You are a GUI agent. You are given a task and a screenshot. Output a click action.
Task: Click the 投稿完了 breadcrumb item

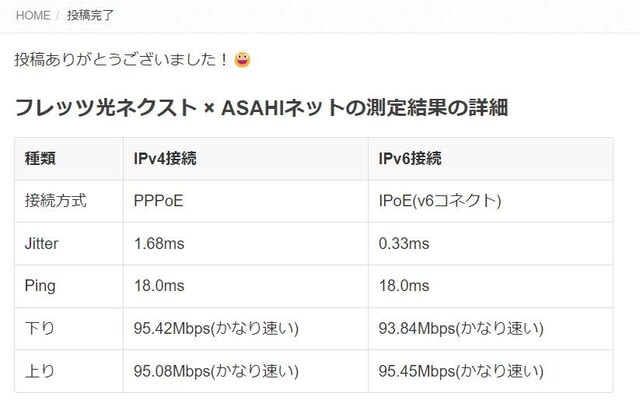[90, 16]
